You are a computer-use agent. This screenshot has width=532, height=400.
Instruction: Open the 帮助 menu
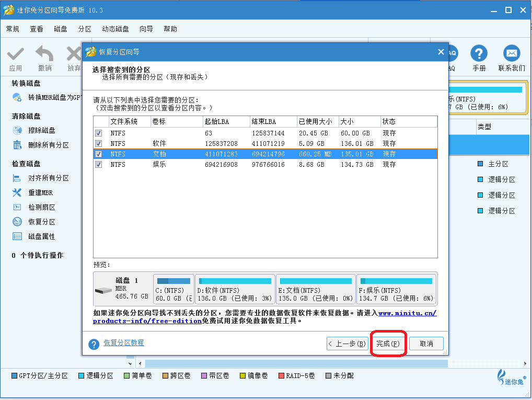pos(170,29)
